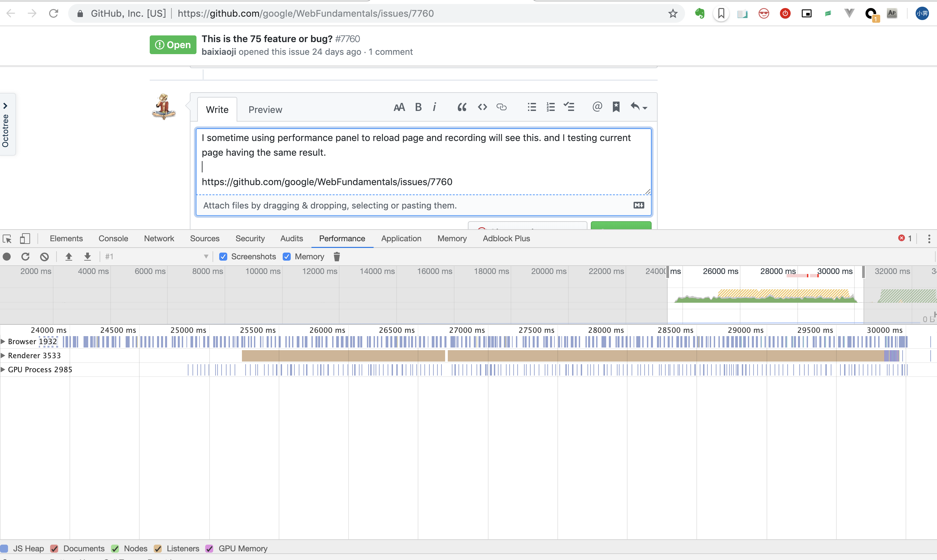Insert a code snippet in the comment
The height and width of the screenshot is (560, 937).
[x=482, y=107]
